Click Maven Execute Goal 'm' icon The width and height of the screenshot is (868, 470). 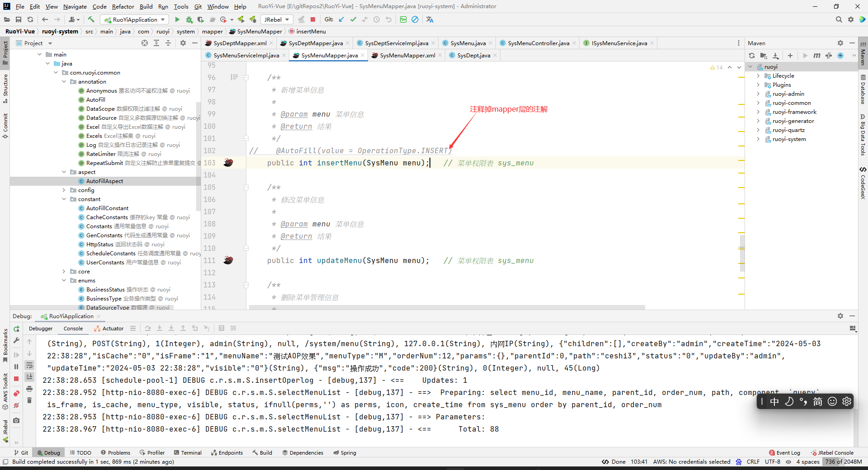click(x=817, y=56)
